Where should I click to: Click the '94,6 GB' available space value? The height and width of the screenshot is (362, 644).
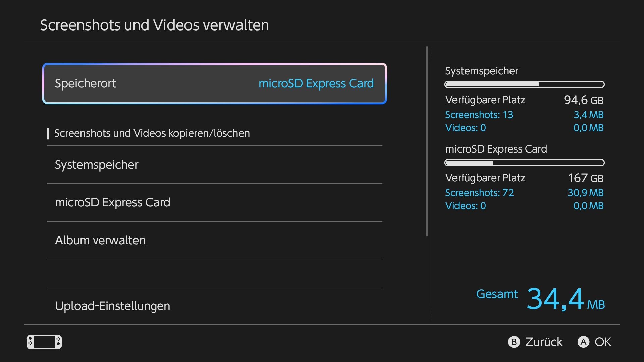(584, 100)
